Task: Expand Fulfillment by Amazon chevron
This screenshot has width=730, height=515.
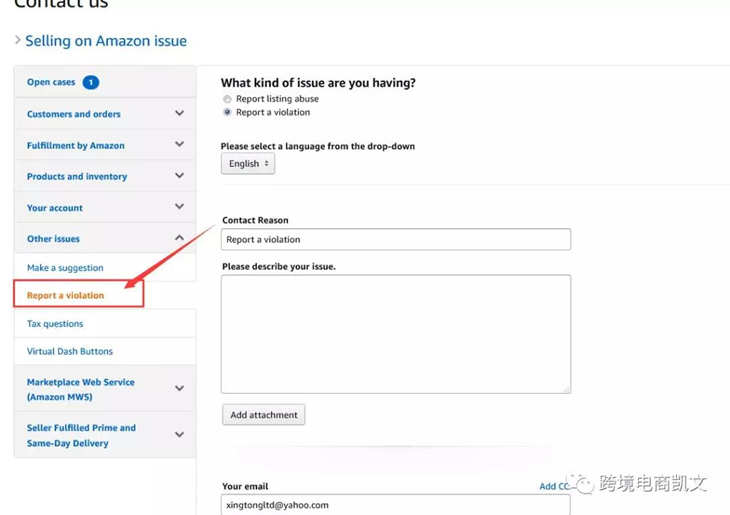Action: coord(179,145)
